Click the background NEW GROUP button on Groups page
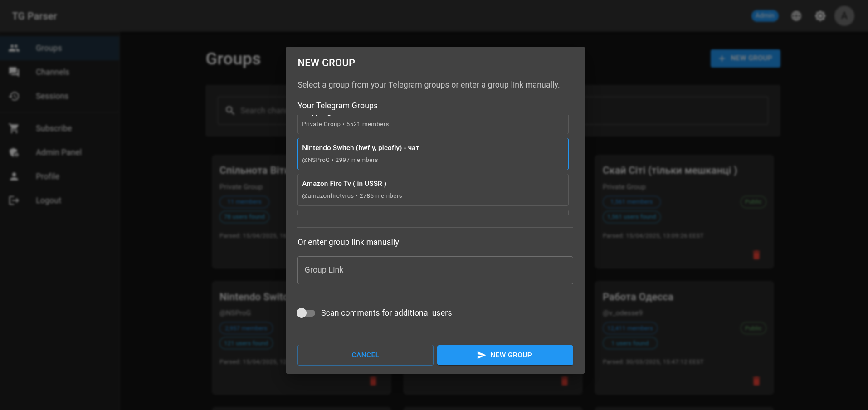 (x=745, y=59)
